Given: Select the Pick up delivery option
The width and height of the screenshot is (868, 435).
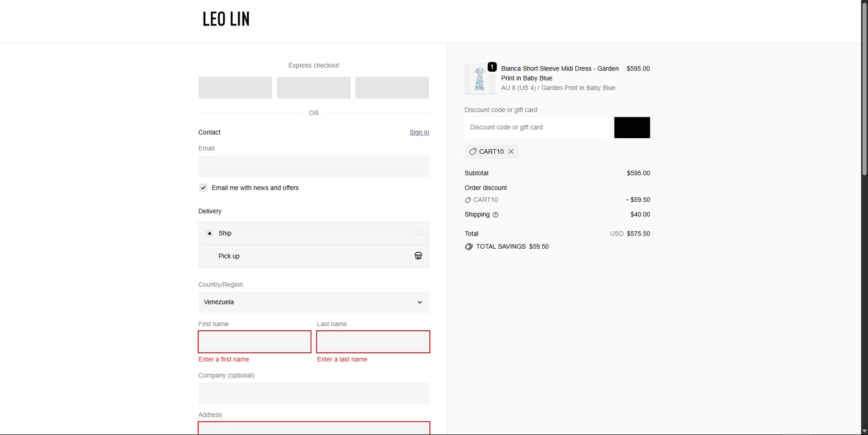Looking at the screenshot, I should point(314,256).
